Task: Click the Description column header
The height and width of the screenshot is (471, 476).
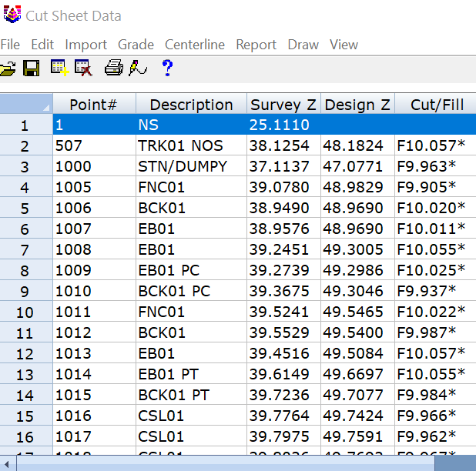Action: pos(191,104)
